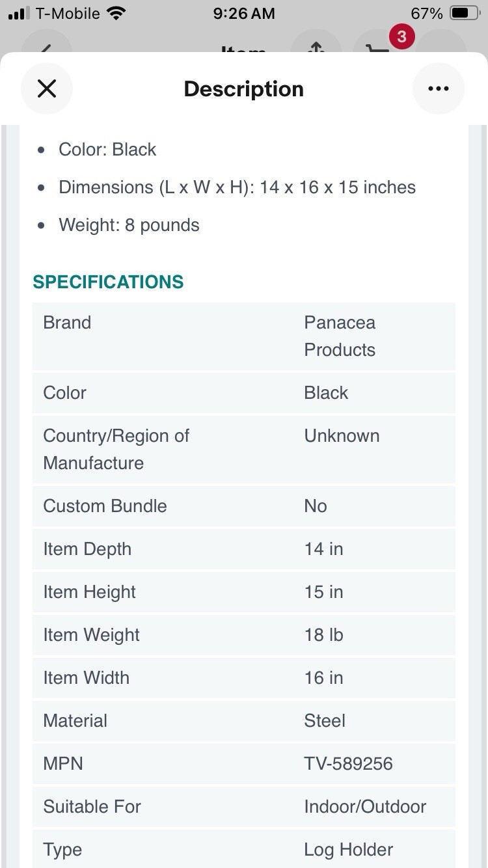Tap the Suitable For Indoor/Outdoor row
488x868 pixels.
244,807
